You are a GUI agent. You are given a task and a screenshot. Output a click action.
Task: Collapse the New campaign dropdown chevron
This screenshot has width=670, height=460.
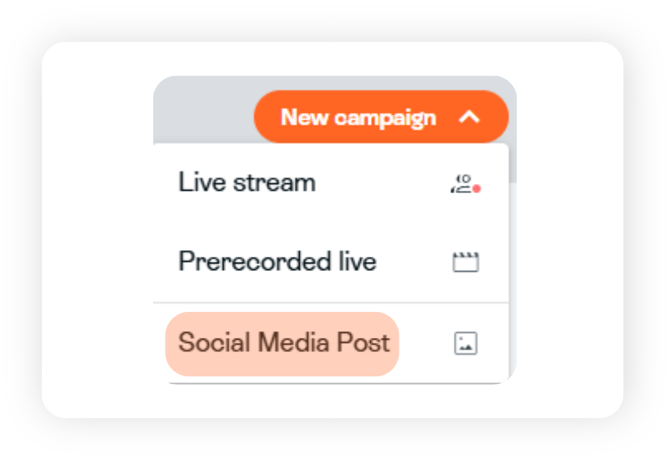(x=469, y=117)
